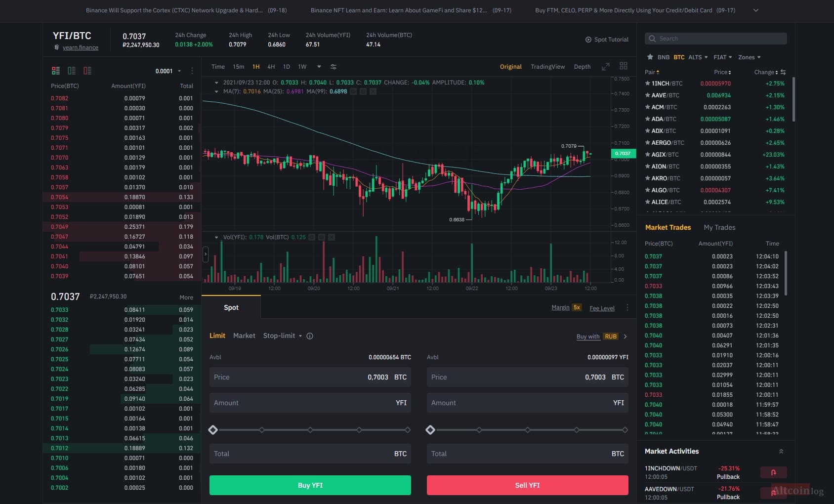Switch to the My Trades tab
This screenshot has width=834, height=504.
click(719, 227)
